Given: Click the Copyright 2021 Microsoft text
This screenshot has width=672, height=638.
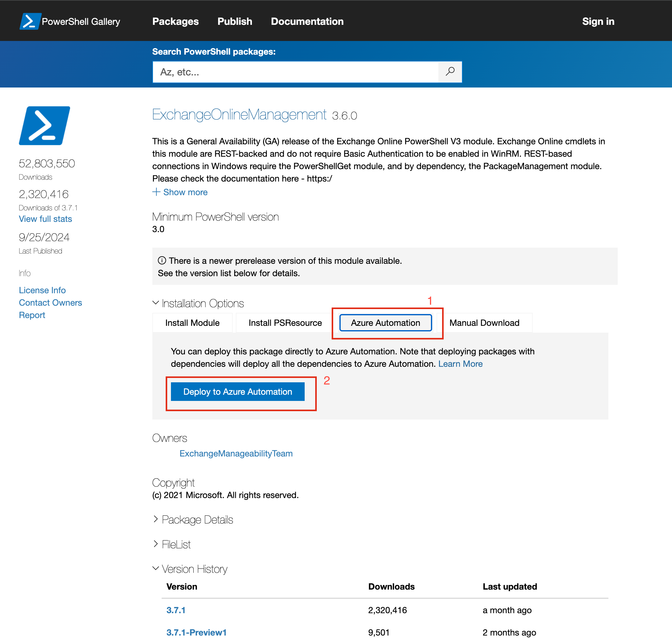Looking at the screenshot, I should click(226, 495).
